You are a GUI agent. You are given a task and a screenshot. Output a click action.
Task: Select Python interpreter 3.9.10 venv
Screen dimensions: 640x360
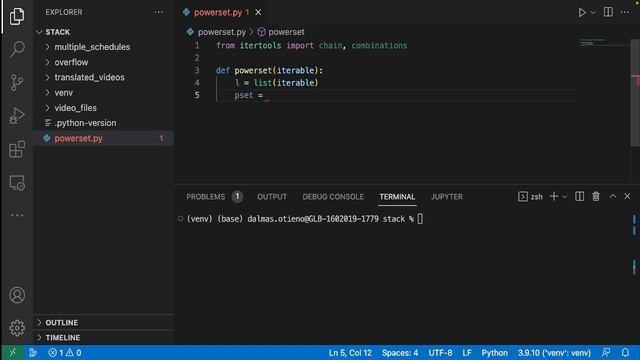coord(554,353)
